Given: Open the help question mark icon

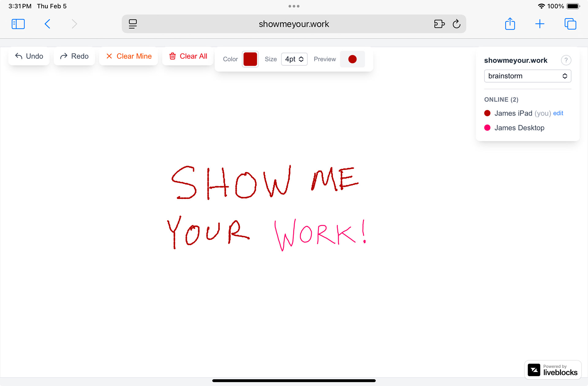Looking at the screenshot, I should [x=566, y=60].
